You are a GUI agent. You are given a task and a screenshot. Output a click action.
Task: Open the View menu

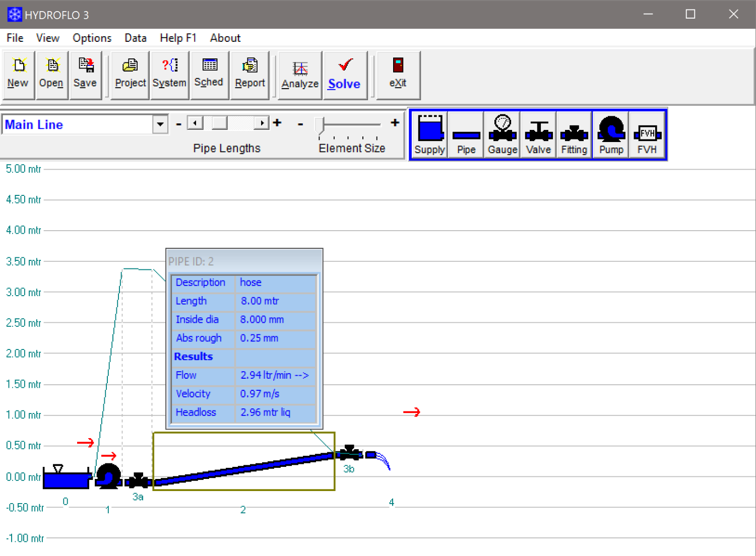[x=48, y=38]
